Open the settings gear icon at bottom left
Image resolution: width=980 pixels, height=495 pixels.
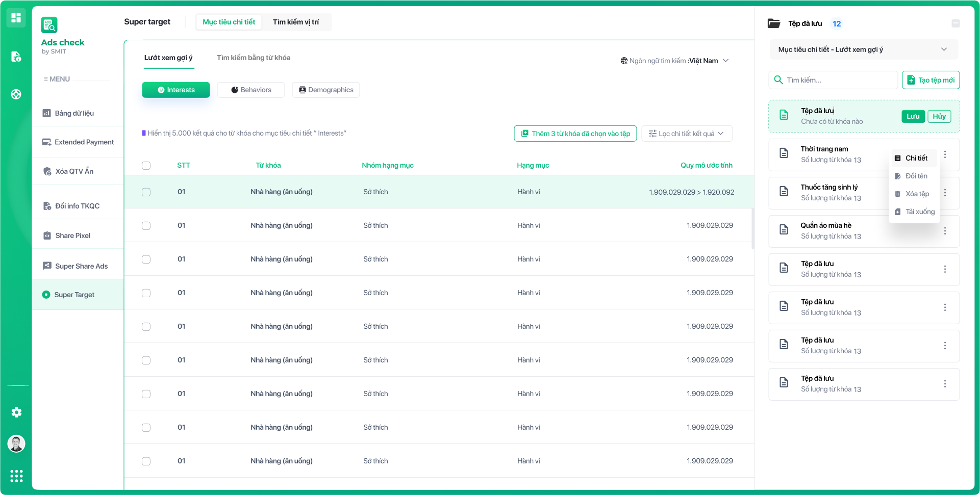click(16, 412)
